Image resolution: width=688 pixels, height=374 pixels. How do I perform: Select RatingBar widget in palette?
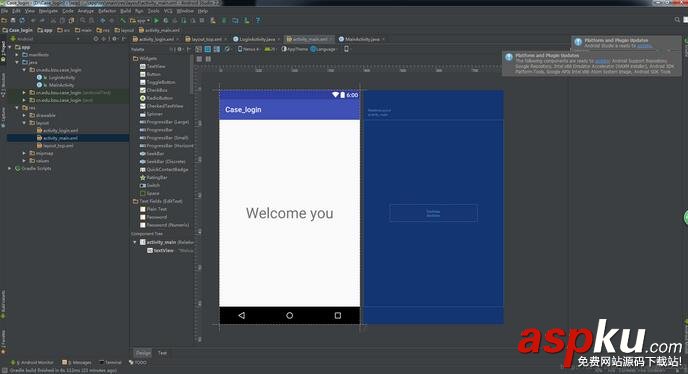[x=154, y=177]
